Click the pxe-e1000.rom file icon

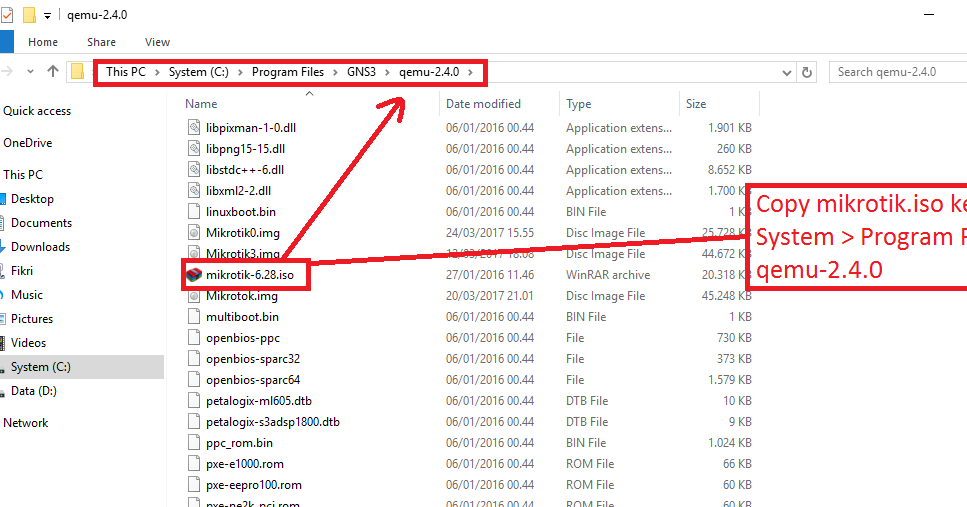194,463
